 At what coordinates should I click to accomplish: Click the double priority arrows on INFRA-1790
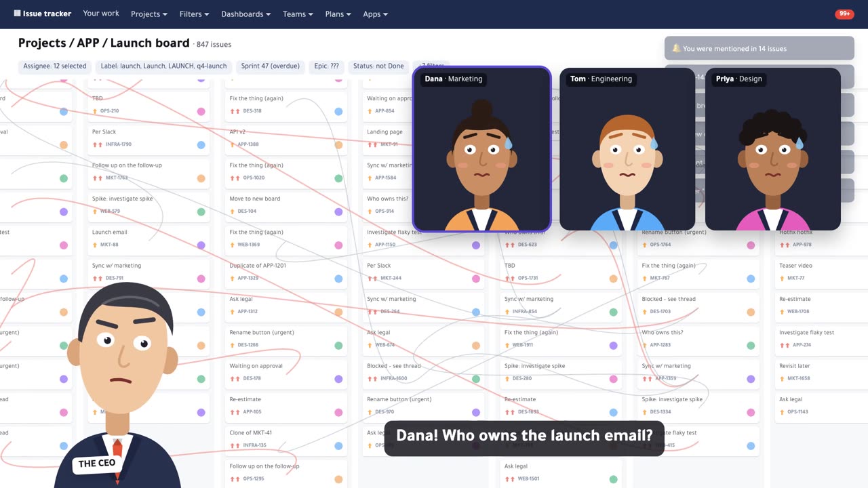pyautogui.click(x=98, y=144)
